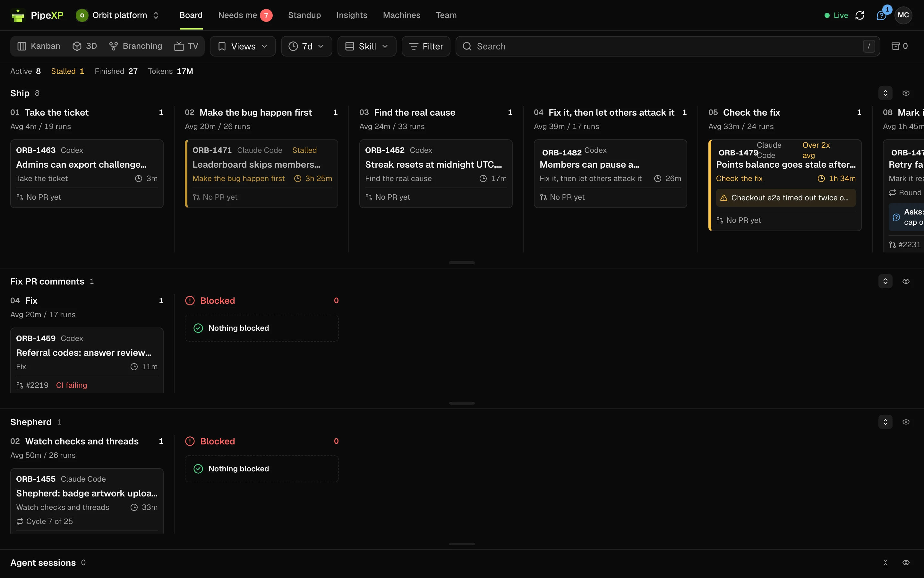Viewport: 924px width, 578px height.
Task: Switch to Kanban view
Action: (x=39, y=46)
